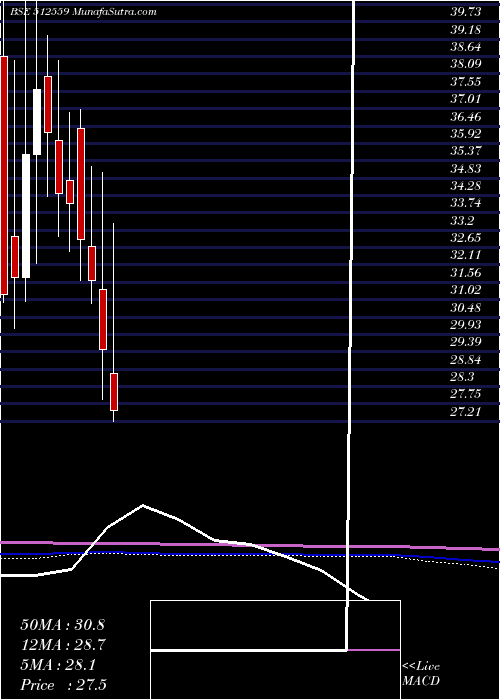This screenshot has height=700, width=500.
Task: Click the 29.39 price axis label
Action: pyautogui.click(x=466, y=342)
